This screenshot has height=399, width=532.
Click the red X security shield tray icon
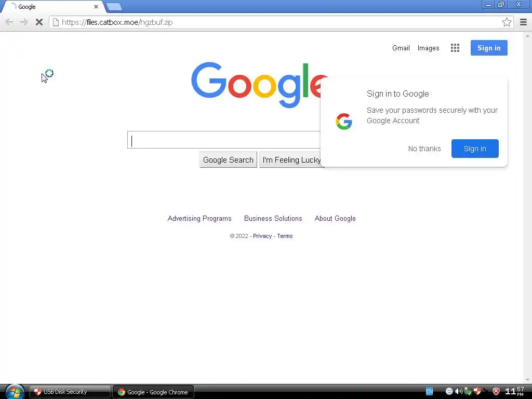[x=496, y=392]
